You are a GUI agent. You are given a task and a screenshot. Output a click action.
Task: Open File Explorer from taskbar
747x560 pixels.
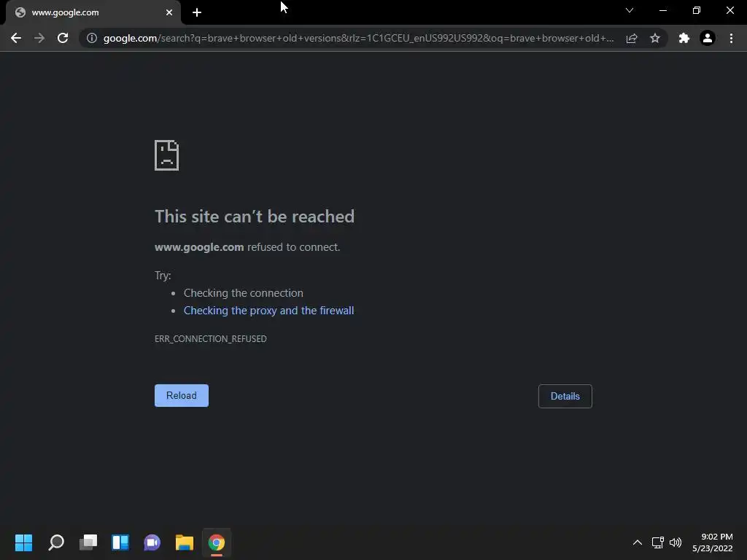click(x=185, y=542)
